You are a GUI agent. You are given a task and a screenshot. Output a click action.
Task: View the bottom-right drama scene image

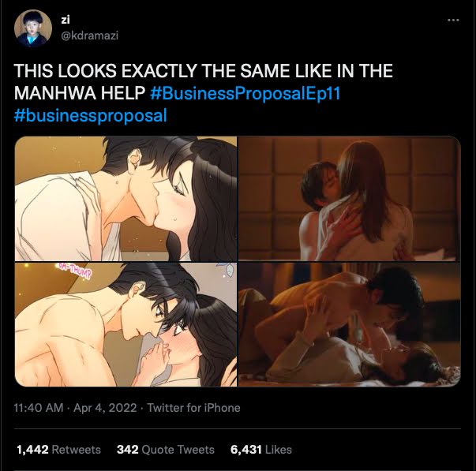point(350,324)
